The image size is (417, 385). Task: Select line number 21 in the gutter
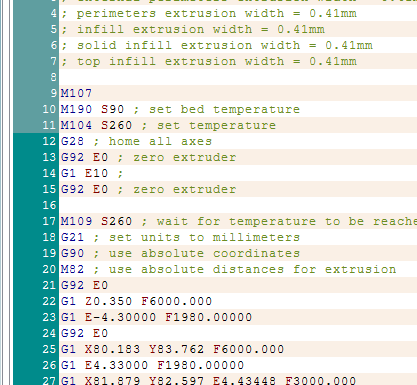point(49,285)
